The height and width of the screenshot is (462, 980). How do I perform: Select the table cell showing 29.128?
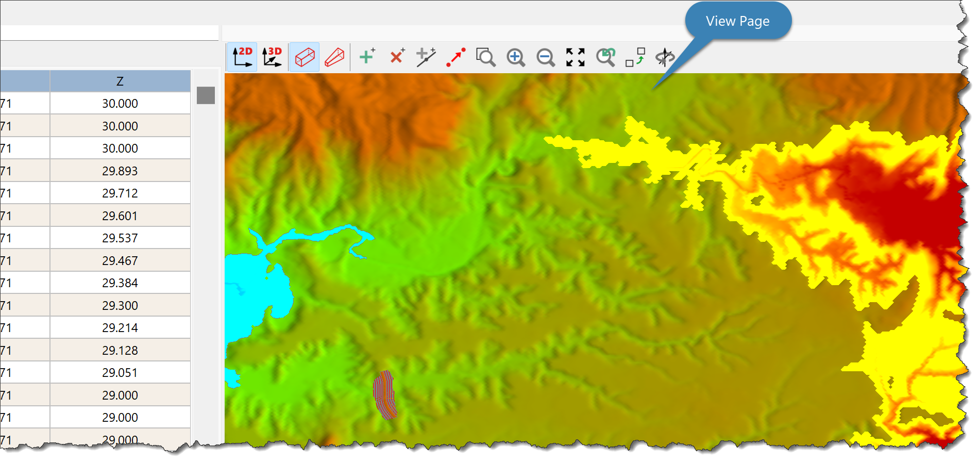click(120, 350)
